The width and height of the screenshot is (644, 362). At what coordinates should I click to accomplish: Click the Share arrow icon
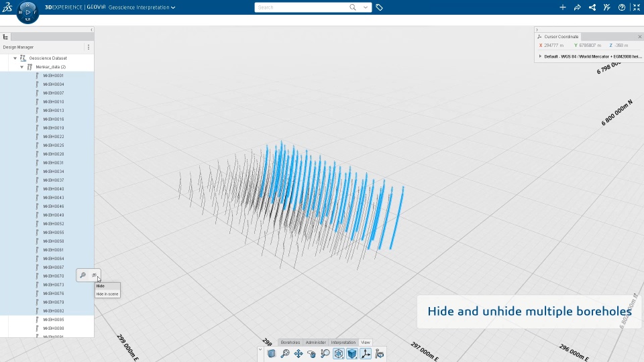[577, 7]
